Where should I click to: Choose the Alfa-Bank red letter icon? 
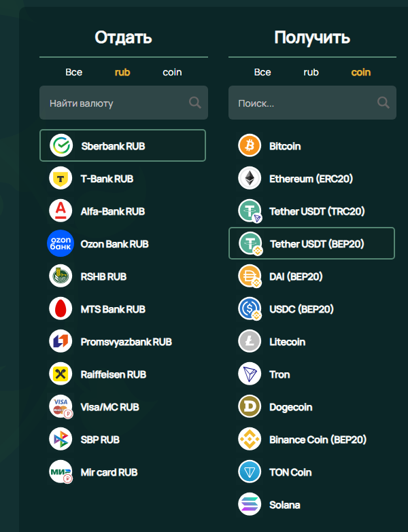[x=61, y=211]
